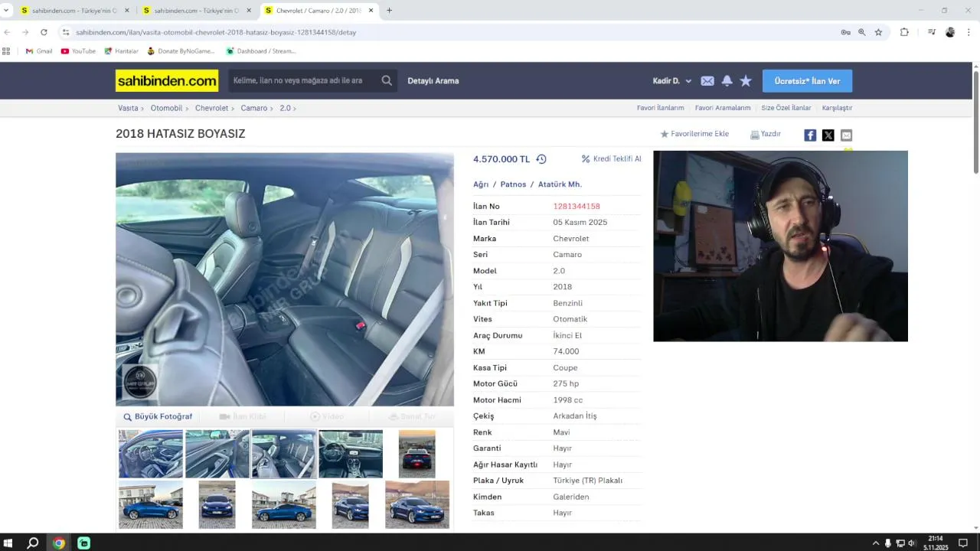The width and height of the screenshot is (980, 551).
Task: Switch to the second sahibinden.com tab
Action: click(197, 11)
